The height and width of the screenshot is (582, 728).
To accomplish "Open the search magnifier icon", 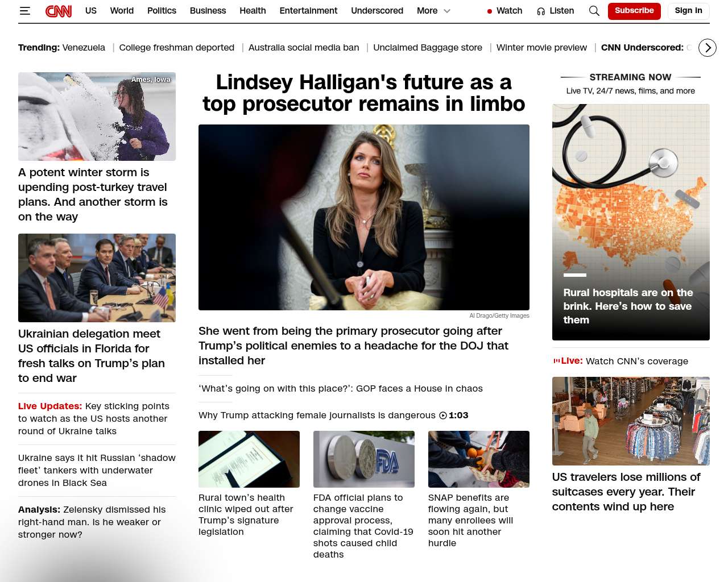I will (x=594, y=11).
